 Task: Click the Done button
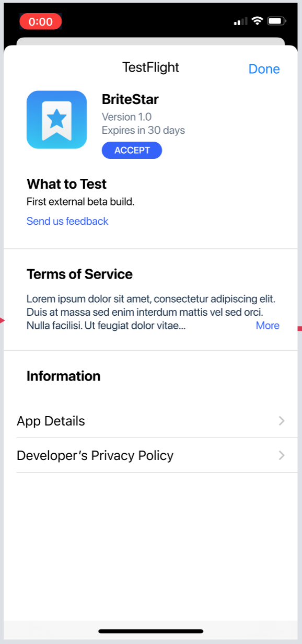coord(264,69)
